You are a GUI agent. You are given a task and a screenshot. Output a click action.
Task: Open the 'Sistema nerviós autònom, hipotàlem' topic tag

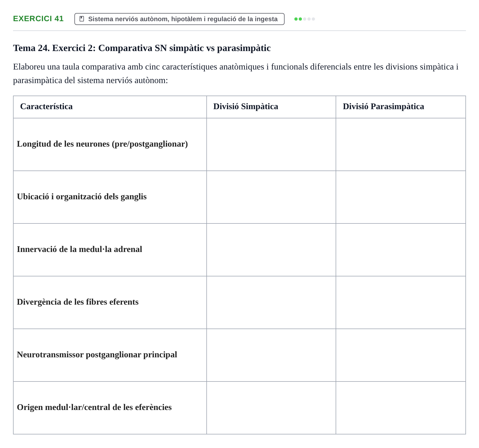pos(179,19)
